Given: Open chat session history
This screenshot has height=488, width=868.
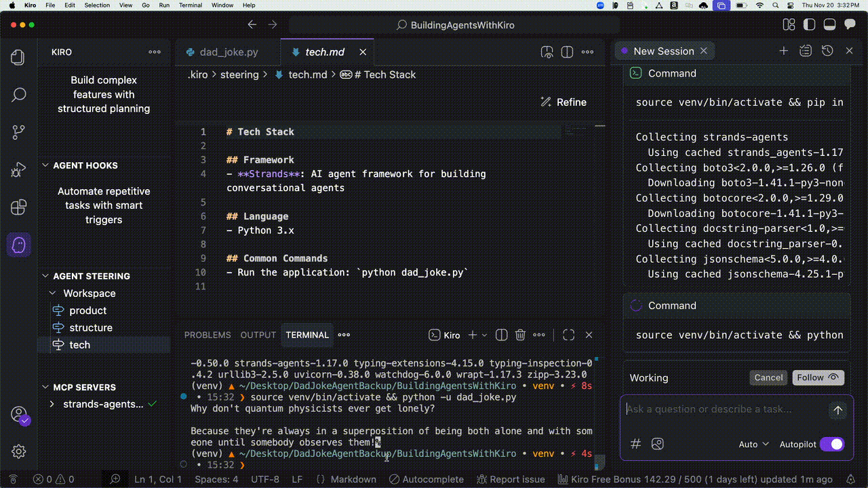Looking at the screenshot, I should (x=827, y=51).
